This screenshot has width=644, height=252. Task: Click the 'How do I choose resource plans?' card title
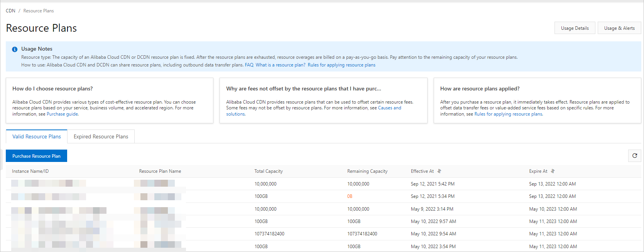pos(52,89)
